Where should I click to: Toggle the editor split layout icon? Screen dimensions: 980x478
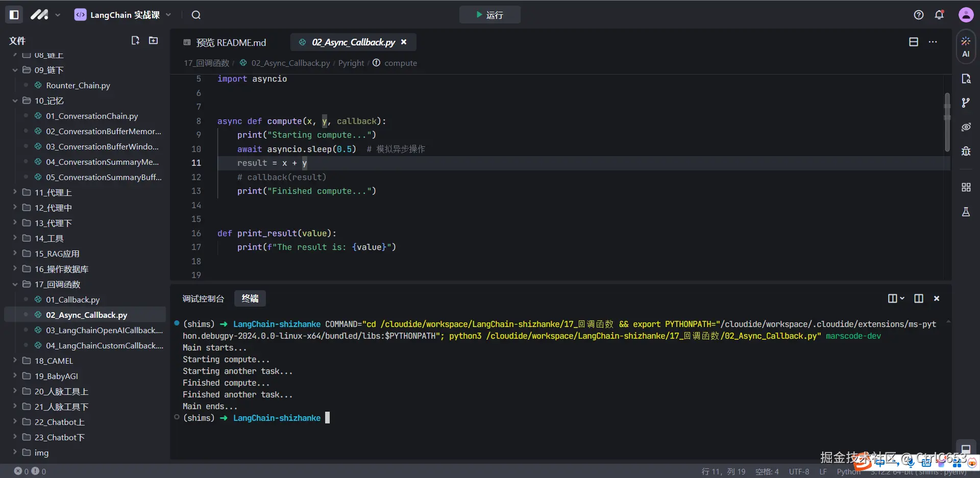913,42
